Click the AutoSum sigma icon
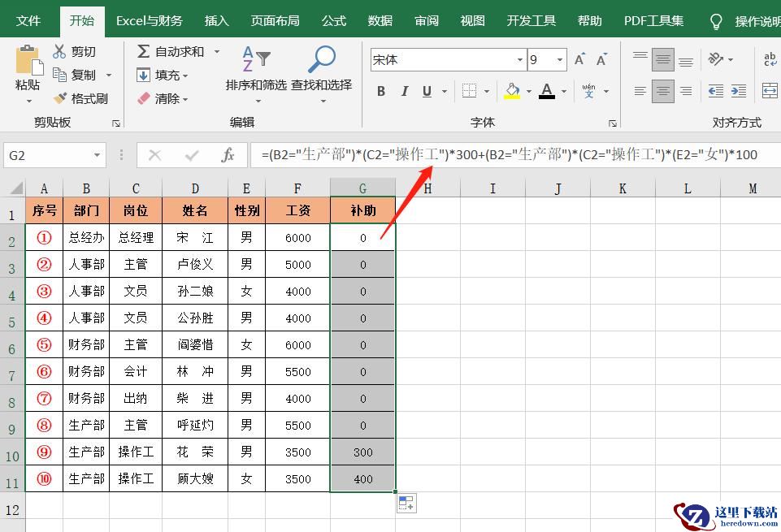781x532 pixels. pyautogui.click(x=144, y=51)
